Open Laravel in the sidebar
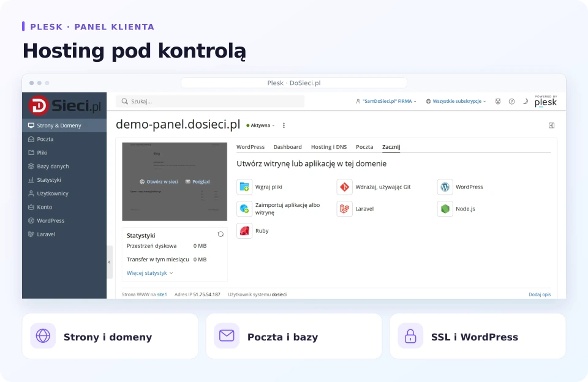Screen dimensions: 588x382 [64, 234]
